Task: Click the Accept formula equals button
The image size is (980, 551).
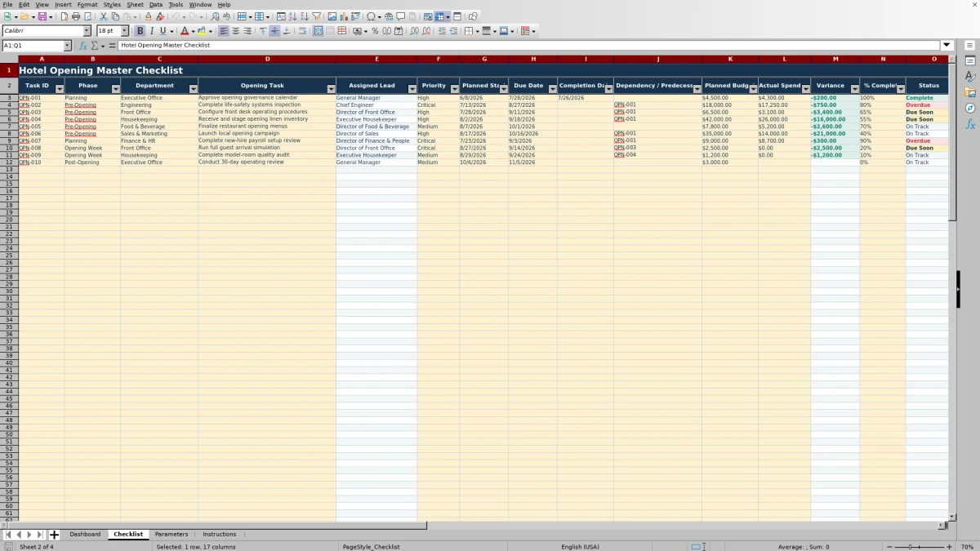Action: click(x=113, y=46)
